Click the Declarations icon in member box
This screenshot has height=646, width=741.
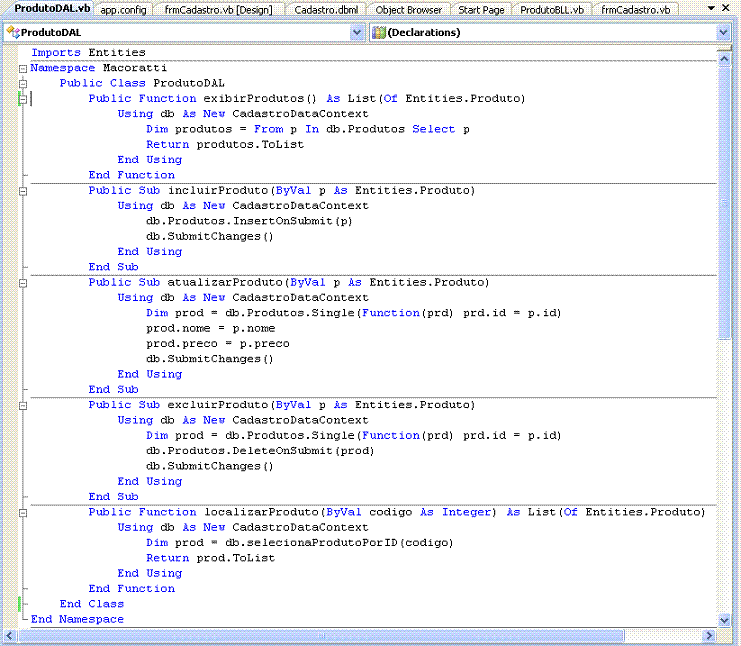pyautogui.click(x=379, y=33)
